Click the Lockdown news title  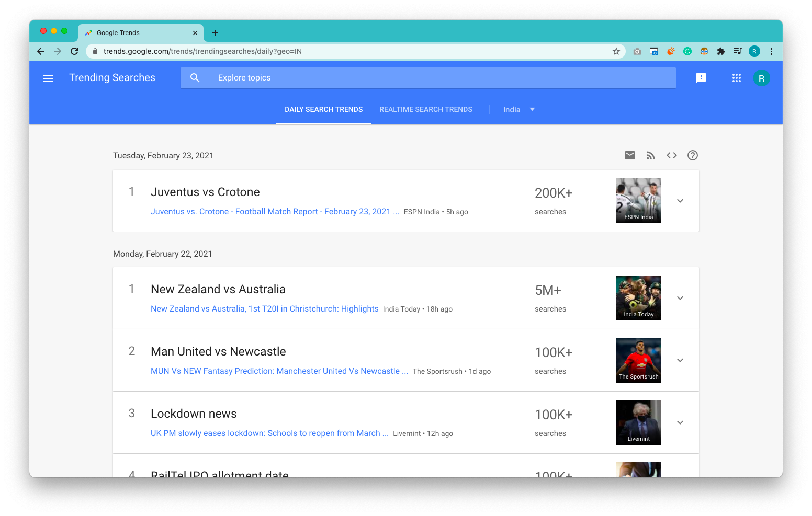(x=194, y=414)
